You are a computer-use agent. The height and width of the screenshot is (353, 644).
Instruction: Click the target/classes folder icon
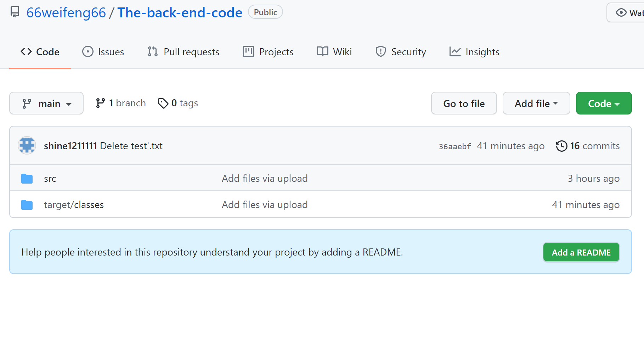pyautogui.click(x=27, y=205)
